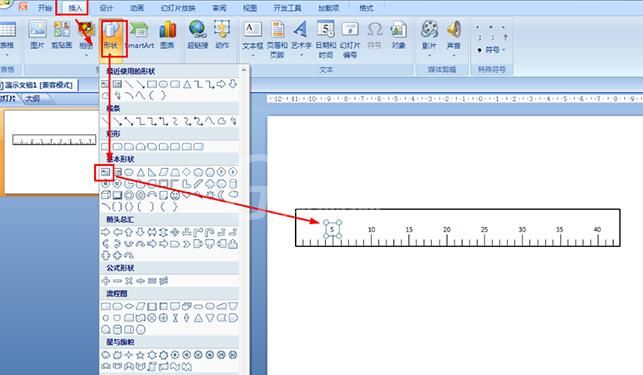Open the 动画 ribbon tab
The height and width of the screenshot is (375, 643).
click(x=137, y=7)
